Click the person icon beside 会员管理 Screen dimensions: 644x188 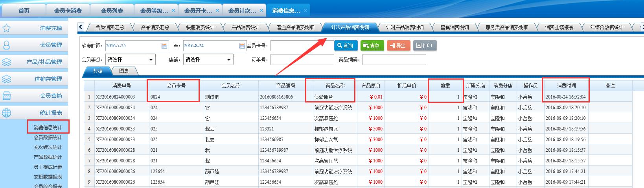coord(7,45)
